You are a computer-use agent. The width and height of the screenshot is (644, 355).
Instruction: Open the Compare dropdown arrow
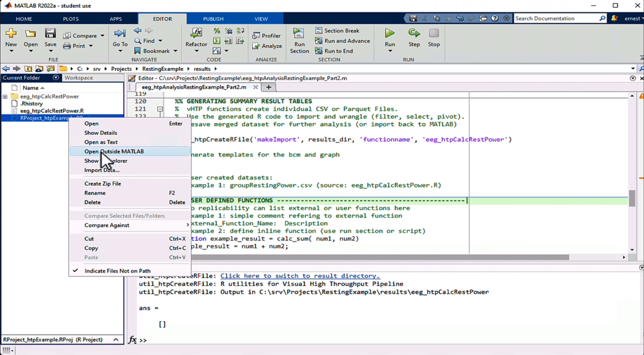click(103, 36)
